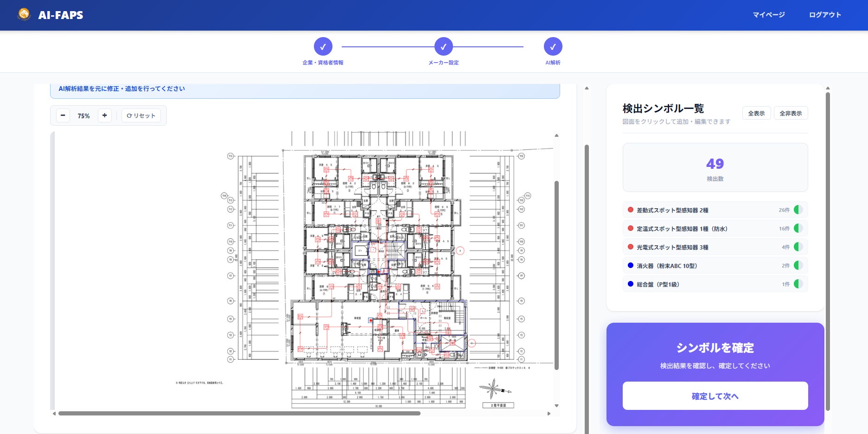The height and width of the screenshot is (434, 868).
Task: Click the AI-FAPS logo icon
Action: click(x=24, y=14)
